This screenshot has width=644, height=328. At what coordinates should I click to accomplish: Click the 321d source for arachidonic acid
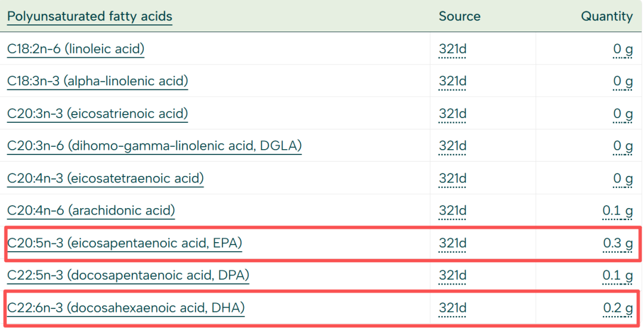[x=453, y=211]
